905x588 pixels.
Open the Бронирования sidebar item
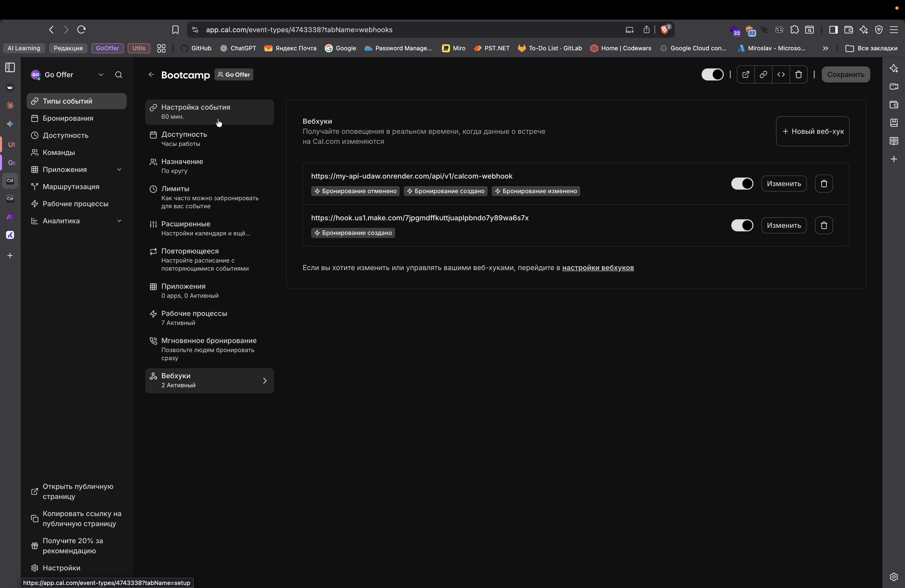68,118
